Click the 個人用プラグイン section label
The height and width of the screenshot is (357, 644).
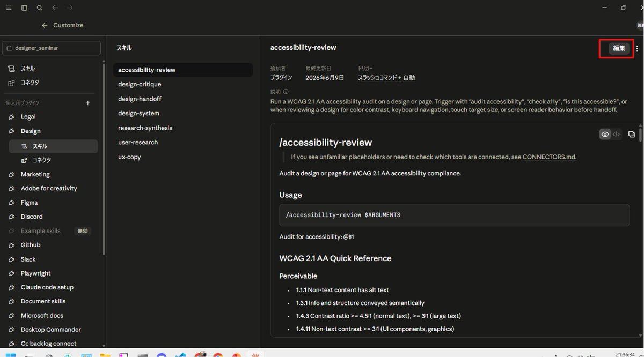[23, 103]
